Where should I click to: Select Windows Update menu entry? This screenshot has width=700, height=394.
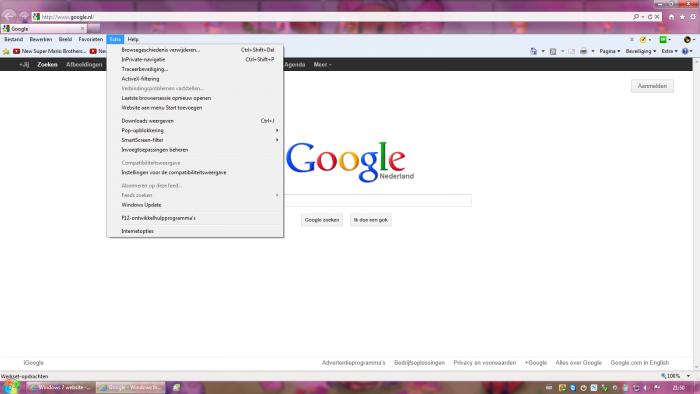point(195,205)
